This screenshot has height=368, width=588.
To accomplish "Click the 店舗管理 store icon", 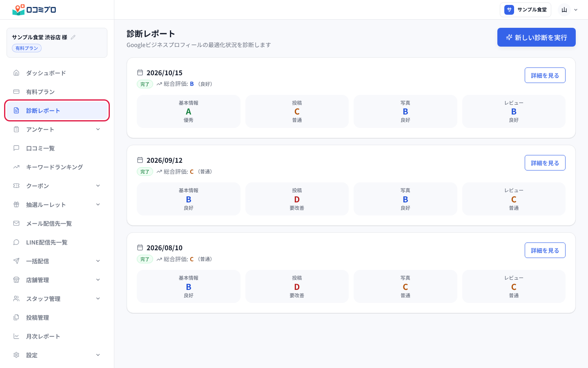I will tap(16, 280).
